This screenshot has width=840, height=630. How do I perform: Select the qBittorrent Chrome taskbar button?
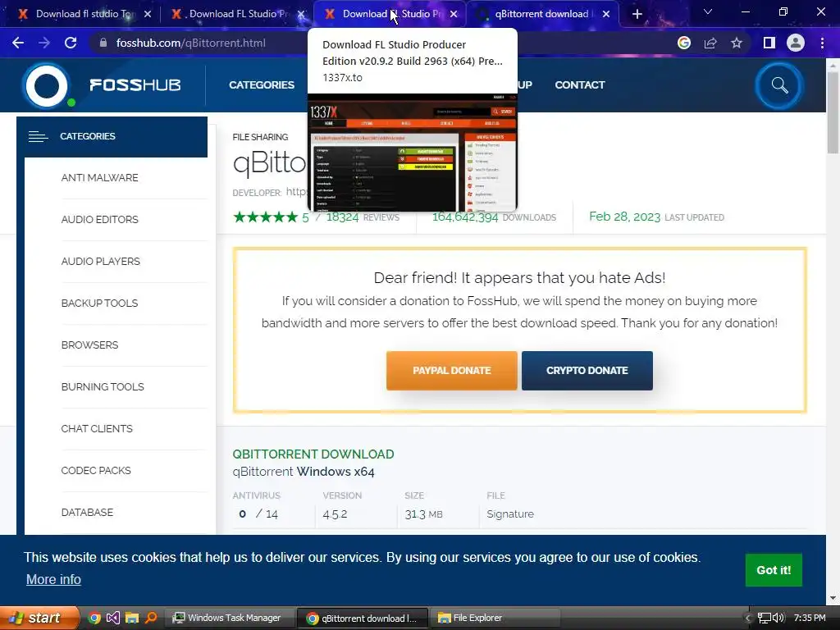coord(363,618)
